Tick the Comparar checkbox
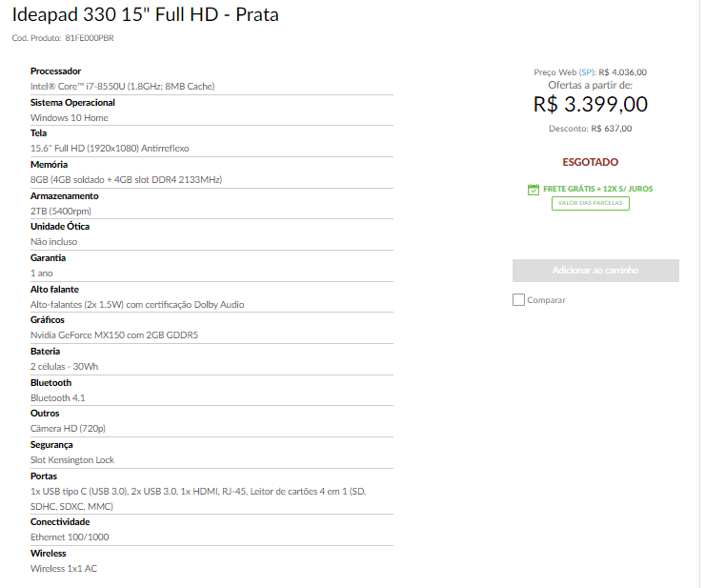The image size is (705, 588). (x=518, y=299)
